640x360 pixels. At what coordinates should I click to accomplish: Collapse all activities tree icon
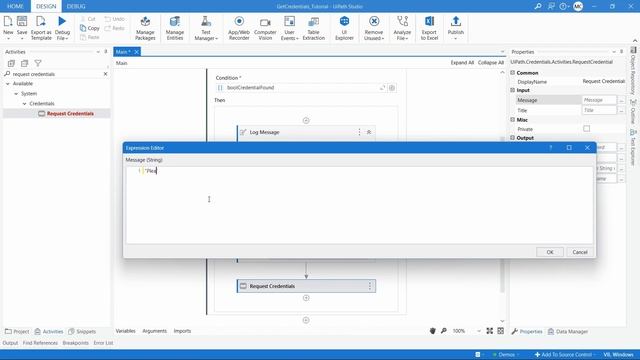tap(24, 63)
